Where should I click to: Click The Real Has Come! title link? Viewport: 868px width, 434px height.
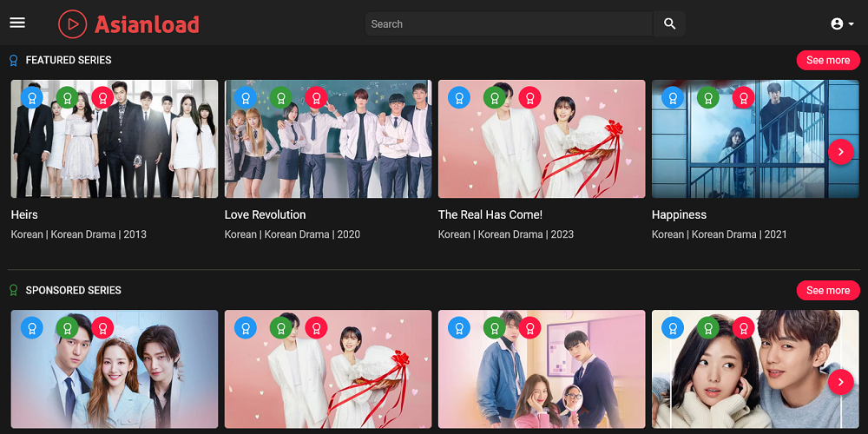pyautogui.click(x=490, y=214)
